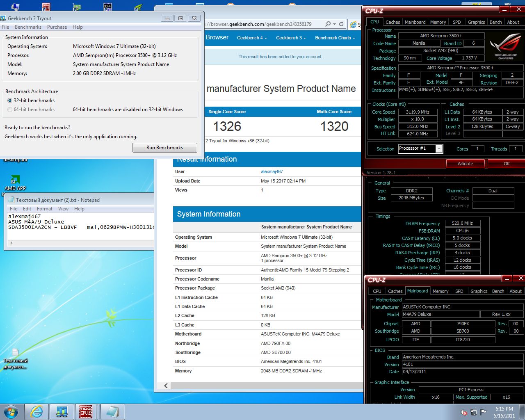Expand the Benchmark Charts dropdown

(x=335, y=38)
